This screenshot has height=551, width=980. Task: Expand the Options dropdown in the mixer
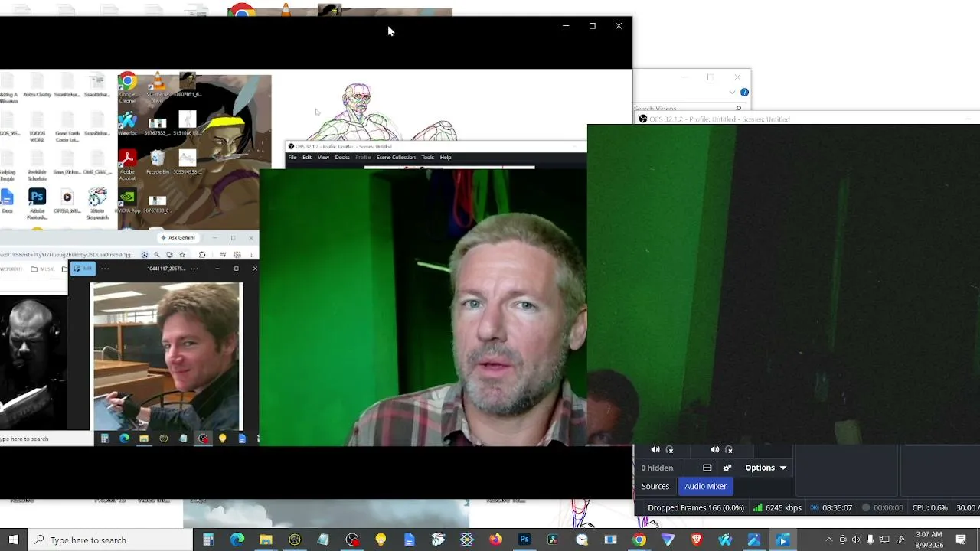click(766, 468)
